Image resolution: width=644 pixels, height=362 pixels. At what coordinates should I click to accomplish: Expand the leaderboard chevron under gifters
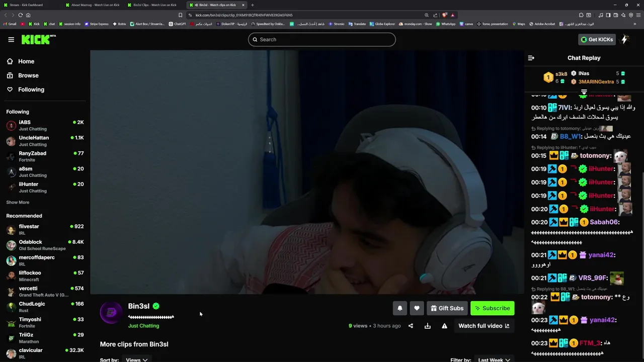(584, 92)
